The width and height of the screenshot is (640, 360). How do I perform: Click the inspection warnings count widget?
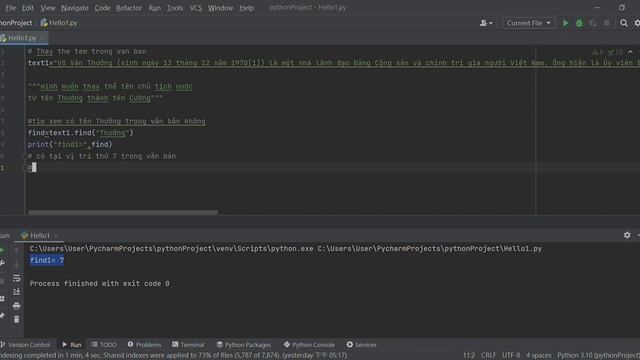point(607,52)
